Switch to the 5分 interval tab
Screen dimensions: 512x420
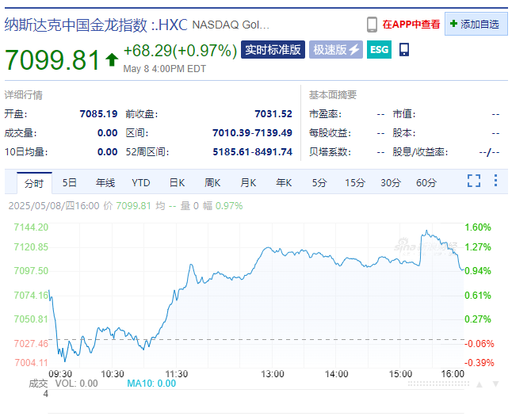click(319, 182)
